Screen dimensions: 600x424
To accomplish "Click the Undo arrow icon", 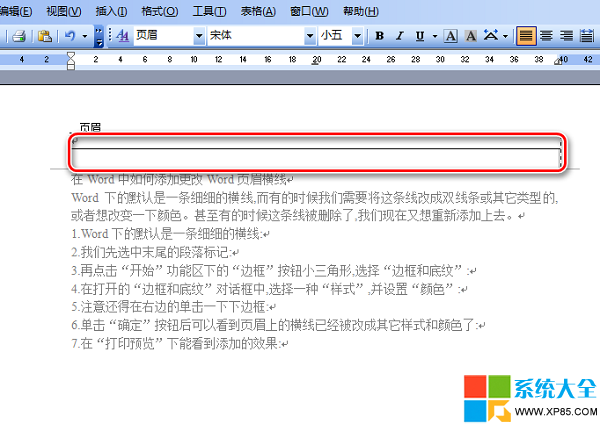I will pos(70,36).
